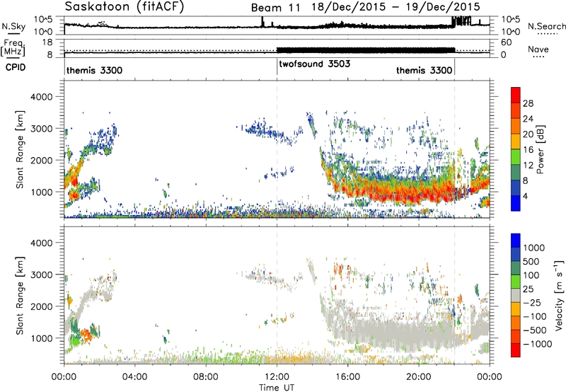
Task: Click the 16:00 time tick label
Action: 347,377
